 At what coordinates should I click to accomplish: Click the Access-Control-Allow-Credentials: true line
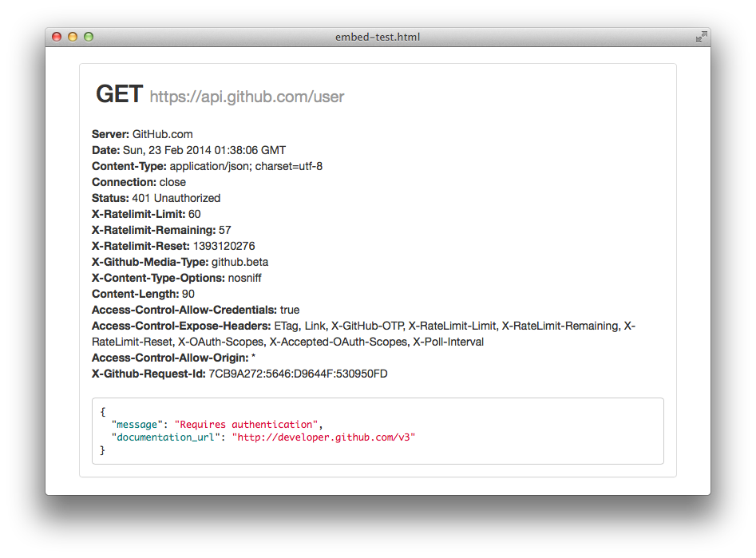point(196,309)
